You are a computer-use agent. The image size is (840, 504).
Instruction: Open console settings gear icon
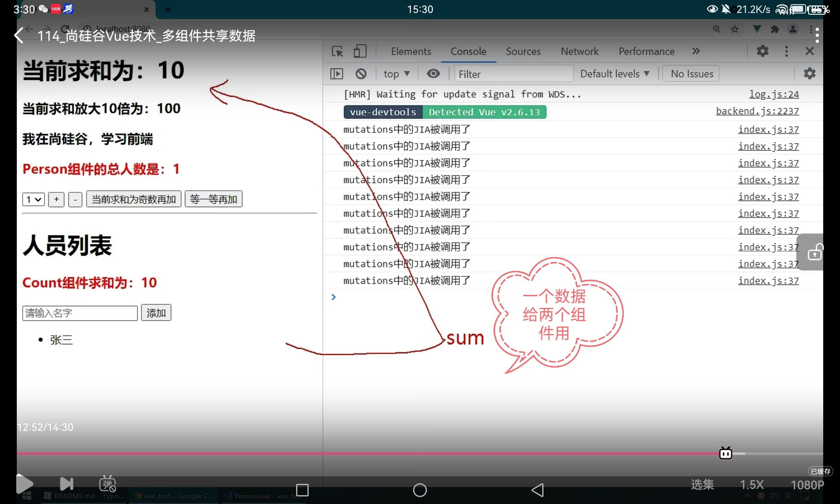pos(809,74)
